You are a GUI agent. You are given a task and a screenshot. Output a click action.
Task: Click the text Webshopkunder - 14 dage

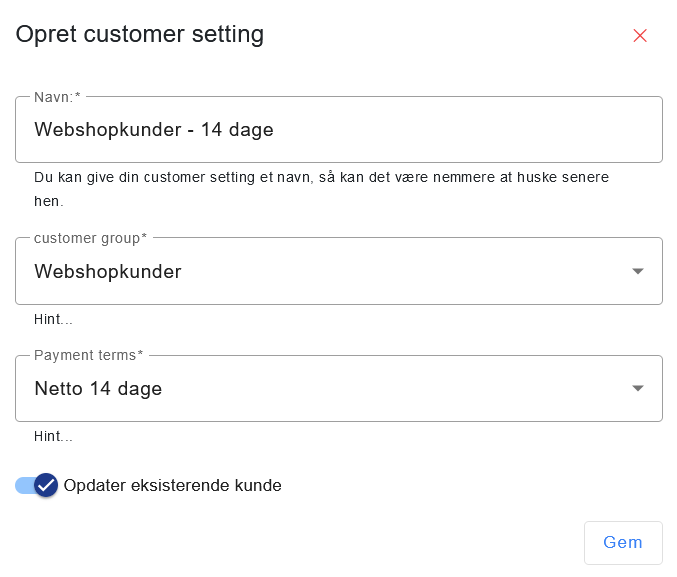[x=154, y=130]
